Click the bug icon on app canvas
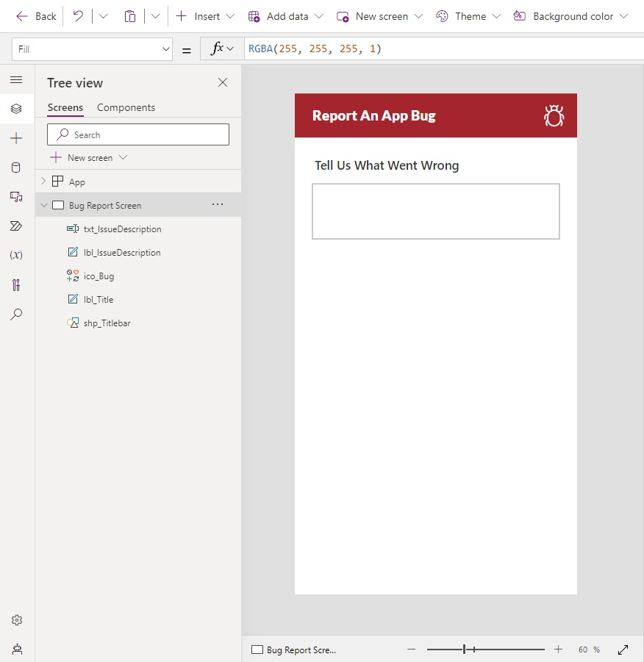This screenshot has width=644, height=662. tap(554, 116)
